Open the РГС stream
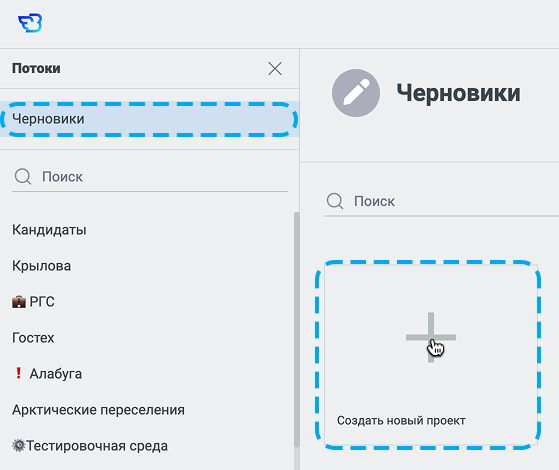The image size is (559, 470). click(42, 302)
